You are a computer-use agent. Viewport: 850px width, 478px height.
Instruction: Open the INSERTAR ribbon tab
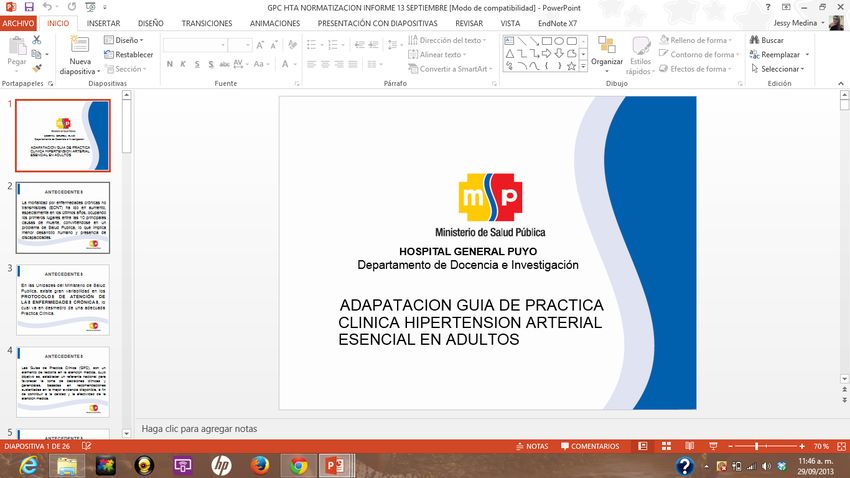[x=105, y=22]
